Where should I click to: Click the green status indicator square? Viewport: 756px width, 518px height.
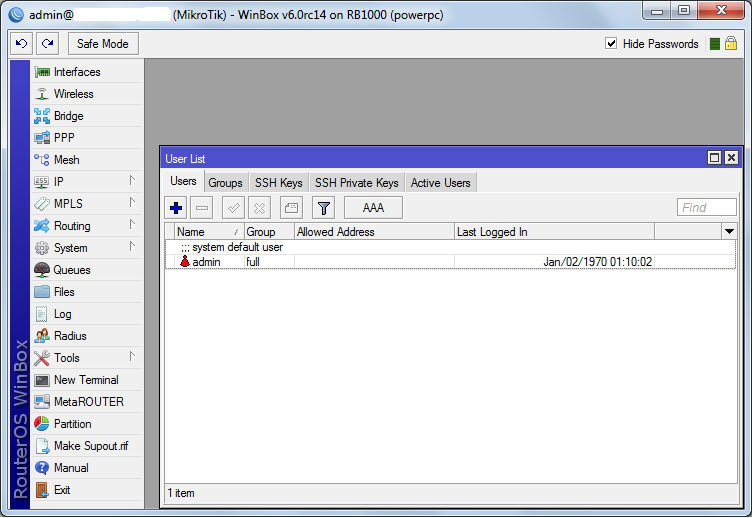(x=715, y=44)
